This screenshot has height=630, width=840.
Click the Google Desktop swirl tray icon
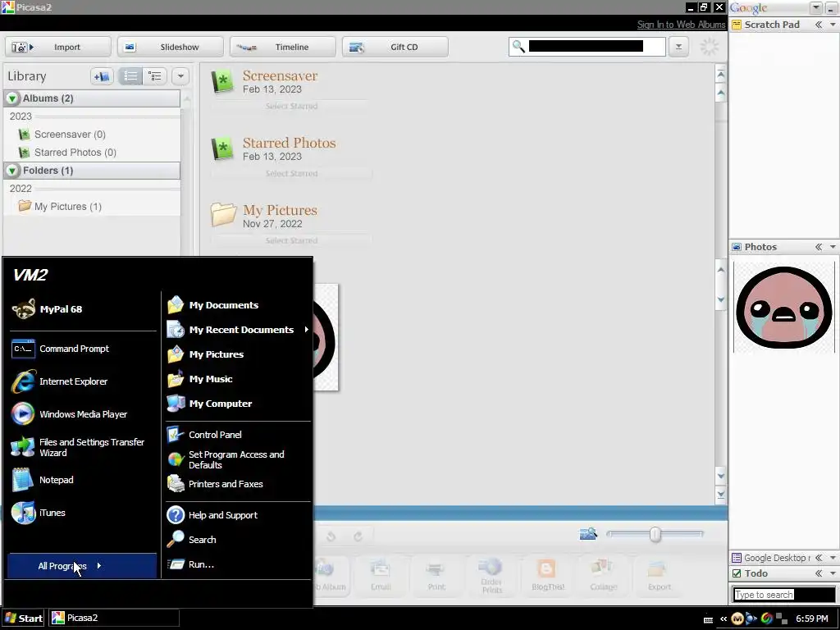pyautogui.click(x=767, y=619)
